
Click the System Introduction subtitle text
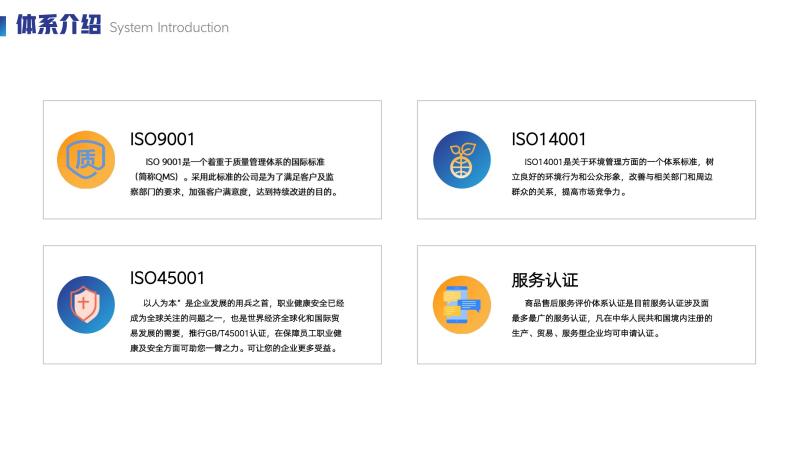tap(169, 27)
